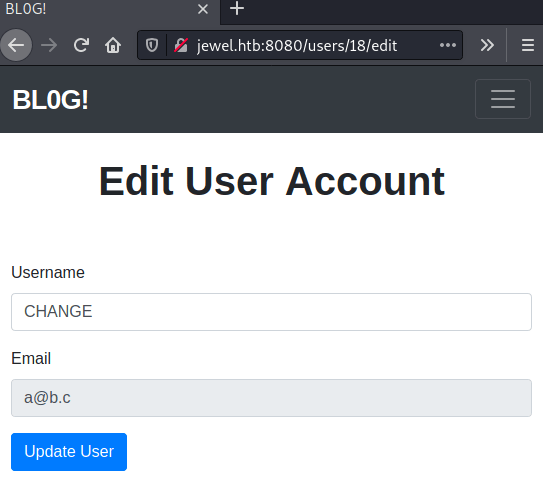
Task: Open a new browser tab
Action: (x=237, y=8)
